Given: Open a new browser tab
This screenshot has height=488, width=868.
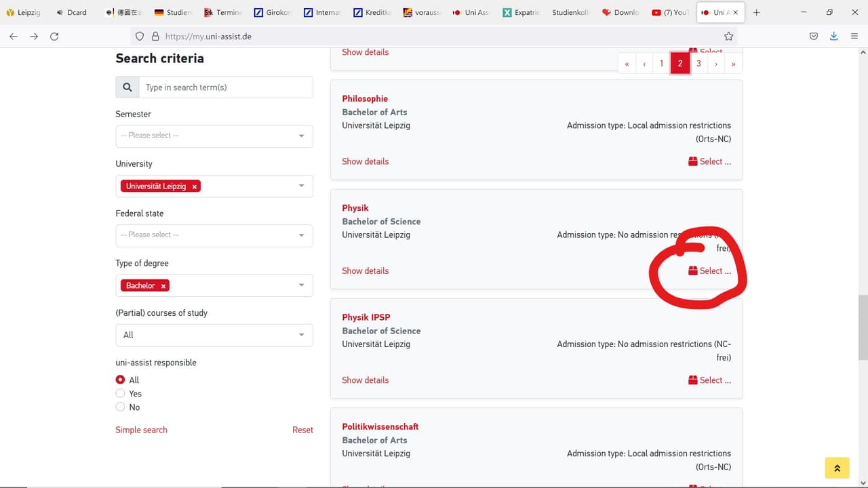Looking at the screenshot, I should tap(757, 12).
